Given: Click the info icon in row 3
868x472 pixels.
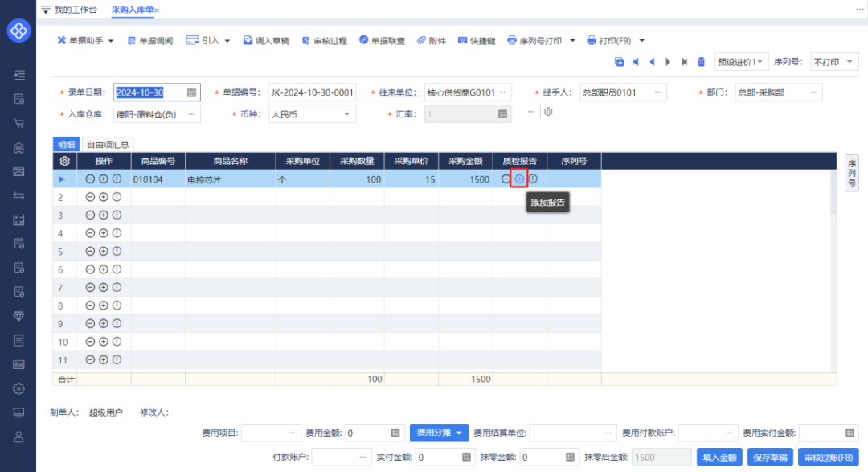Looking at the screenshot, I should (117, 215).
